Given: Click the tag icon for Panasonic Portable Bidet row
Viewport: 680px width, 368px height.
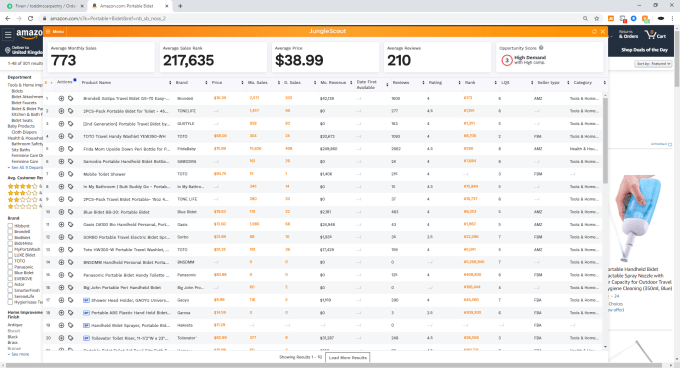Looking at the screenshot, I should point(70,275).
